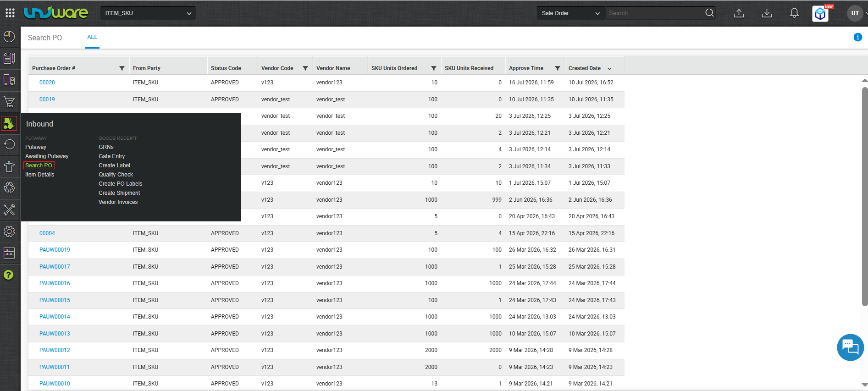Open purchase order 00019
Viewport: 868px width, 391px height.
47,99
